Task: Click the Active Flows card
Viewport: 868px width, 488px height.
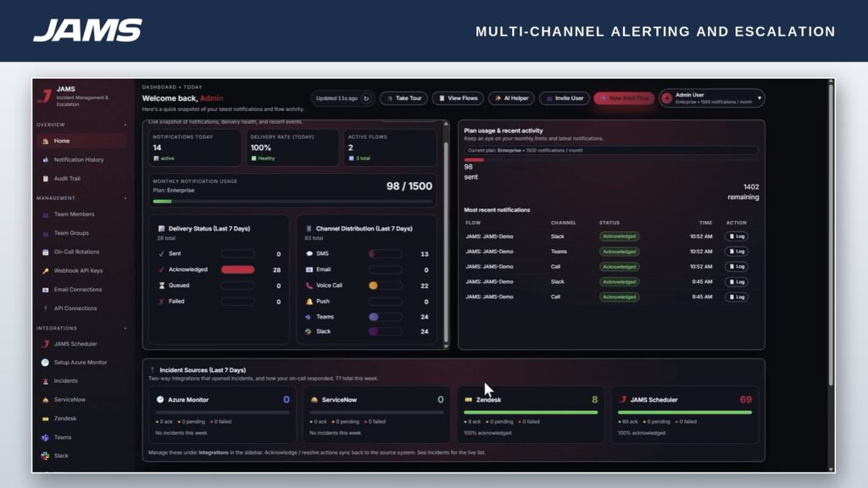Action: coord(390,147)
